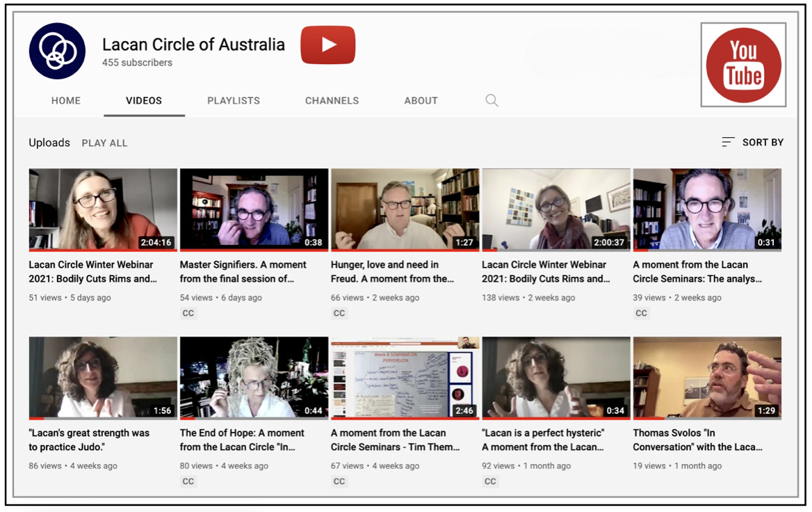
Task: Click the red progress bar under the 1:27 video
Action: click(405, 250)
